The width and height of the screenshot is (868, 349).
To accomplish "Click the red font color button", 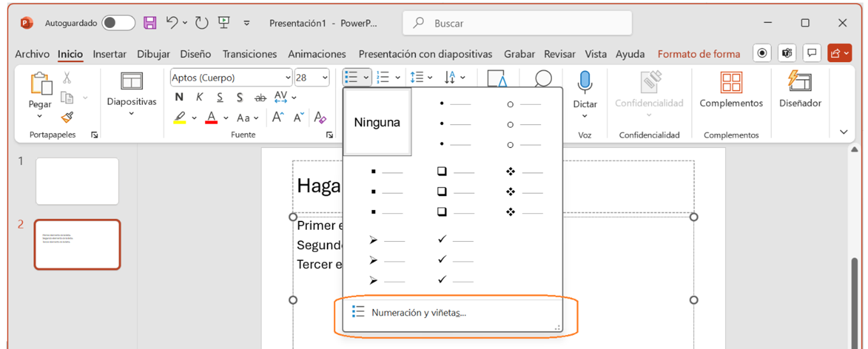I will (x=211, y=118).
